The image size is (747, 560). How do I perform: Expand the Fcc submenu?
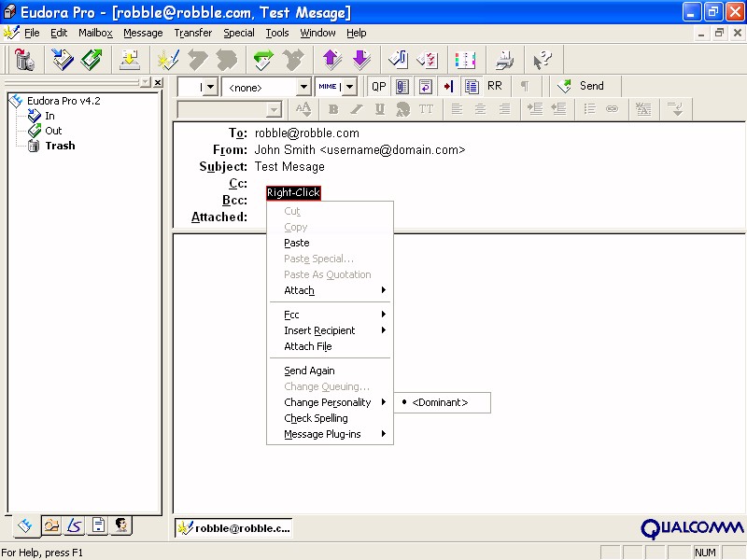331,315
